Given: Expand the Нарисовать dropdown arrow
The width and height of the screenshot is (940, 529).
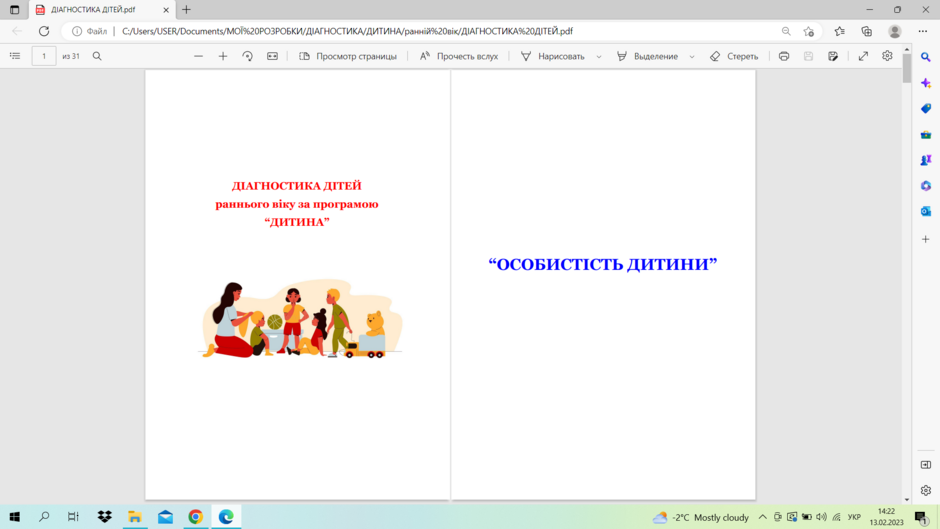Looking at the screenshot, I should click(598, 56).
